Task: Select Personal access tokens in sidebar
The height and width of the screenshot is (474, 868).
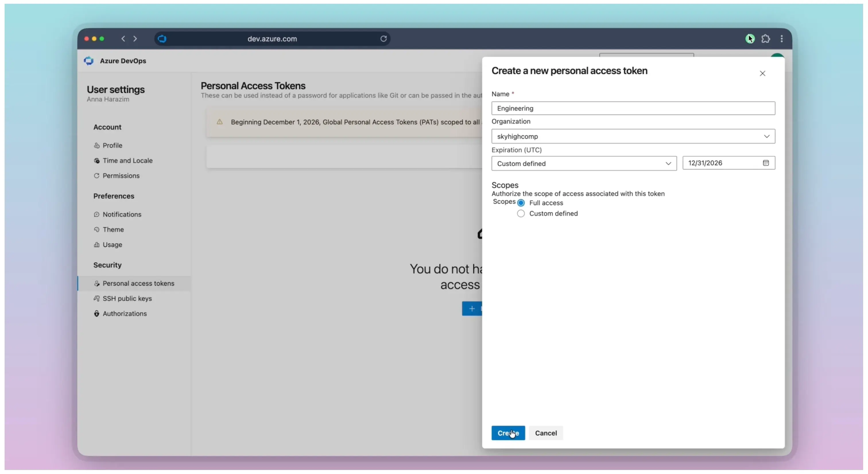Action: (134, 284)
